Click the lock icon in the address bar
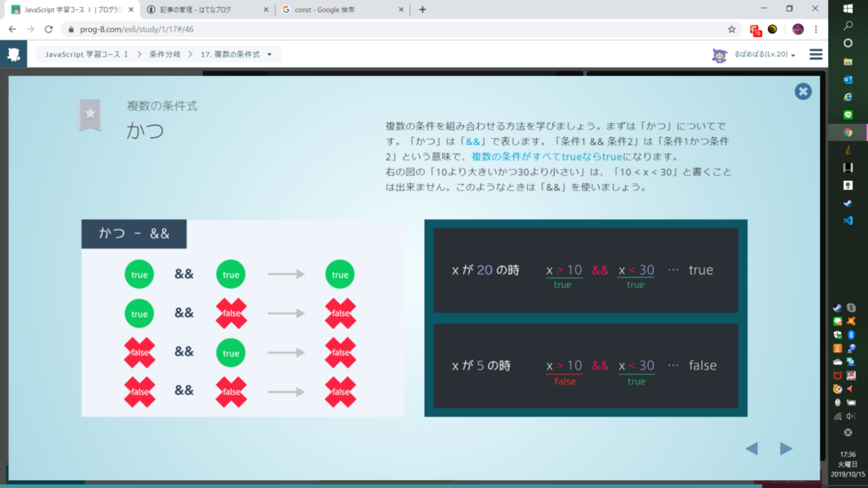Image resolution: width=868 pixels, height=488 pixels. pyautogui.click(x=71, y=29)
